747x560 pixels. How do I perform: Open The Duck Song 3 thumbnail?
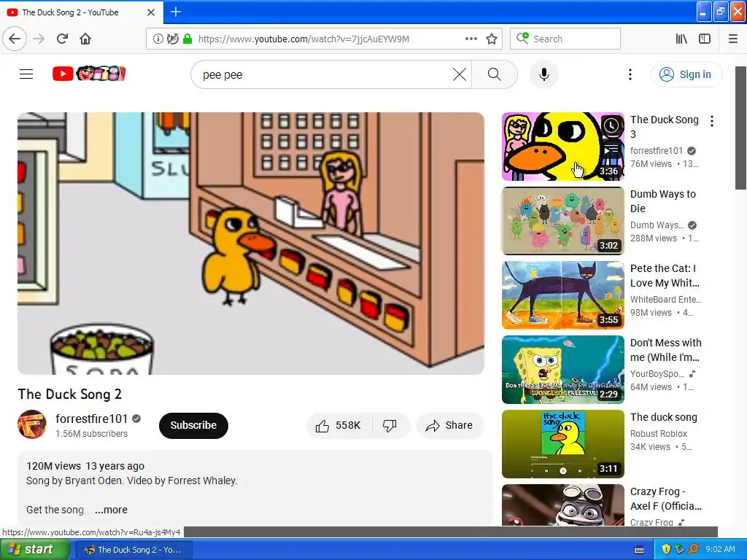point(562,147)
